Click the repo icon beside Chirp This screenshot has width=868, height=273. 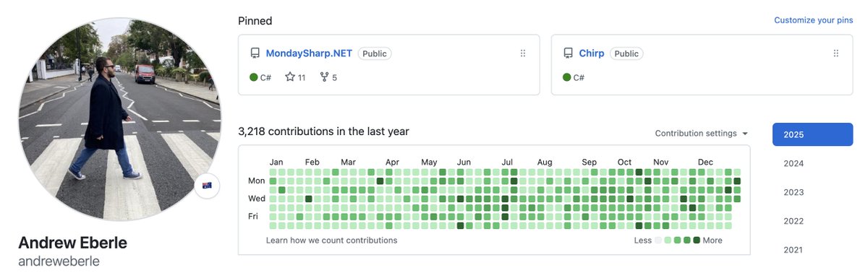point(568,53)
